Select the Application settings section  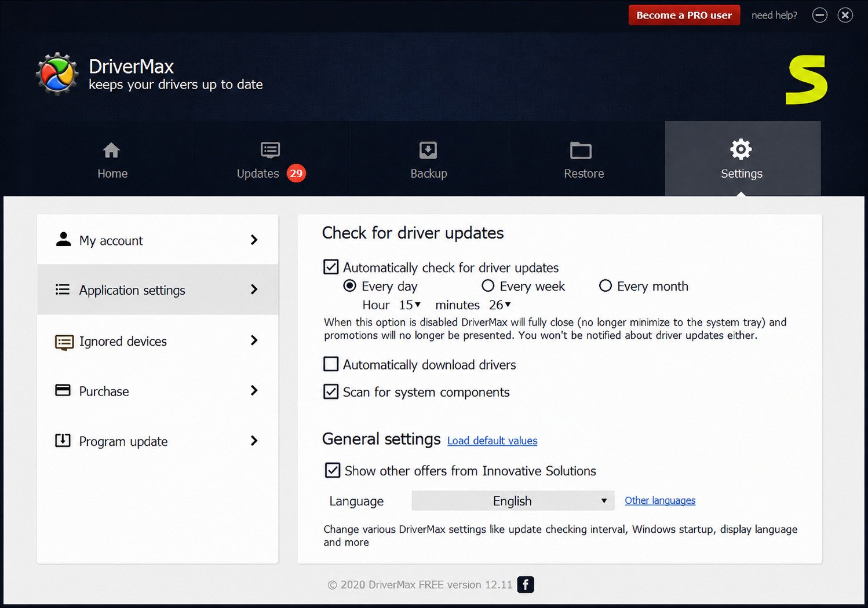tap(158, 290)
